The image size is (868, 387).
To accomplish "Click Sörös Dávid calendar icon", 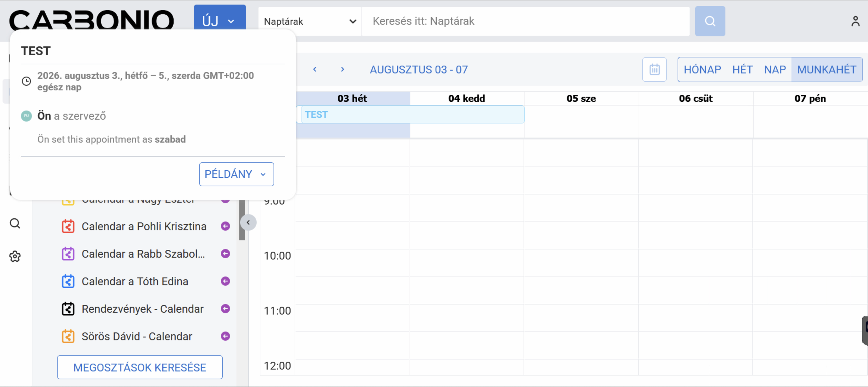I will (x=68, y=337).
